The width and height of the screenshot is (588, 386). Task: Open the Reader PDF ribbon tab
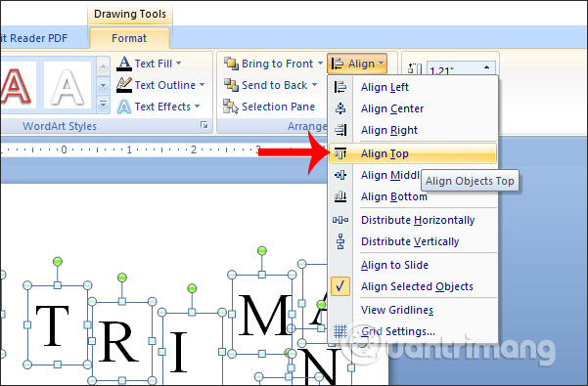coord(34,38)
